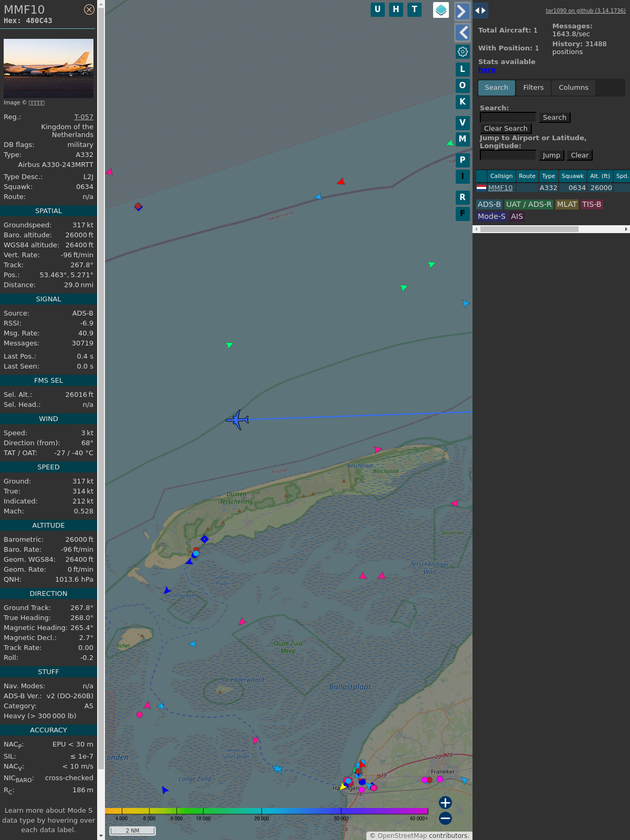This screenshot has width=630, height=840.
Task: Sort table by Alt. (ft) column header
Action: pos(600,176)
